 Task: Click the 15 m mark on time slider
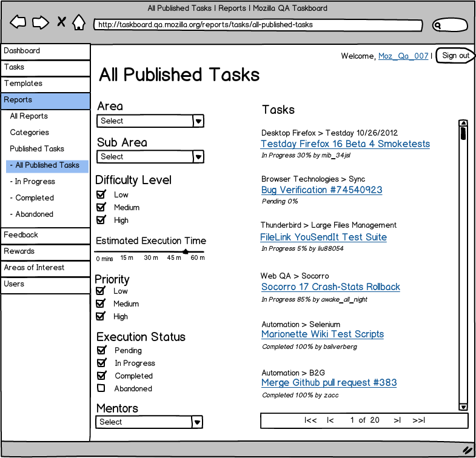pyautogui.click(x=127, y=257)
